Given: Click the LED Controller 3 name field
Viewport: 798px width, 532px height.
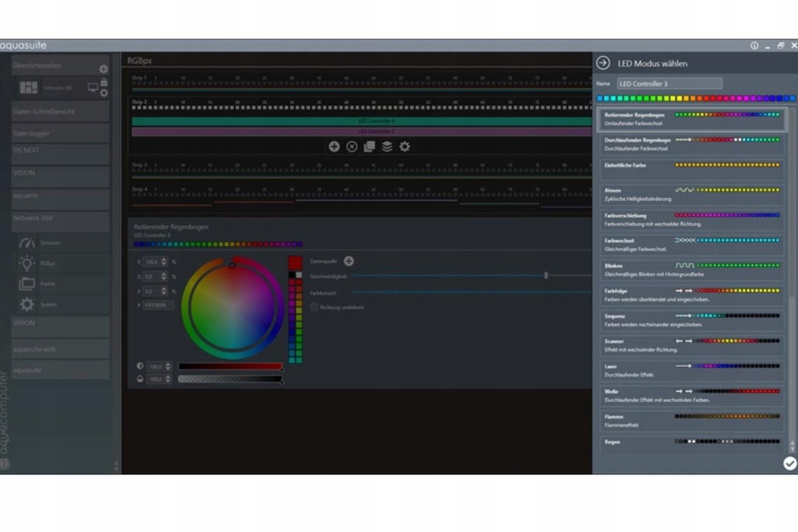Looking at the screenshot, I should click(669, 83).
